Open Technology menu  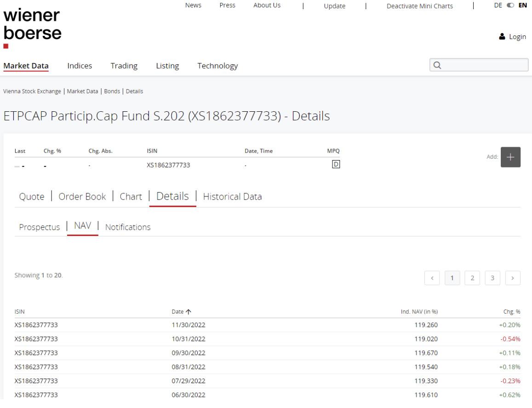(x=218, y=66)
